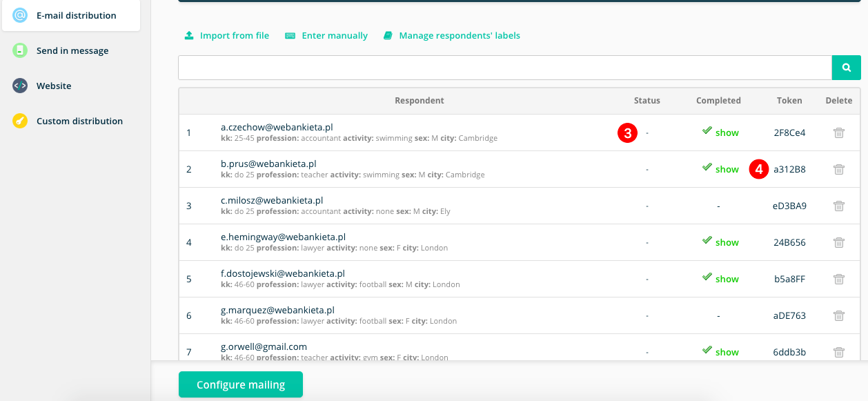This screenshot has height=401, width=868.
Task: Click the Send in message phone icon
Action: click(x=20, y=50)
